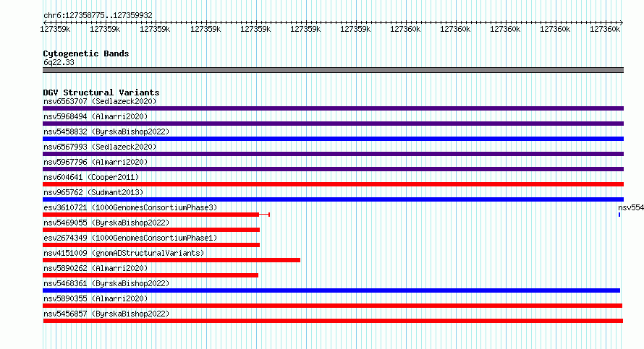Image resolution: width=644 pixels, height=349 pixels.
Task: Click the red bar for nsv5890355
Action: click(x=333, y=306)
